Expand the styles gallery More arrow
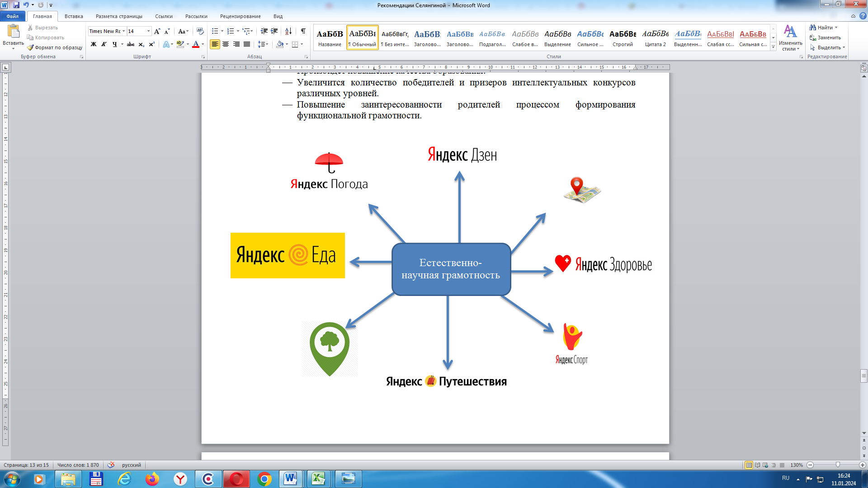Viewport: 868px width, 488px height. pos(774,47)
